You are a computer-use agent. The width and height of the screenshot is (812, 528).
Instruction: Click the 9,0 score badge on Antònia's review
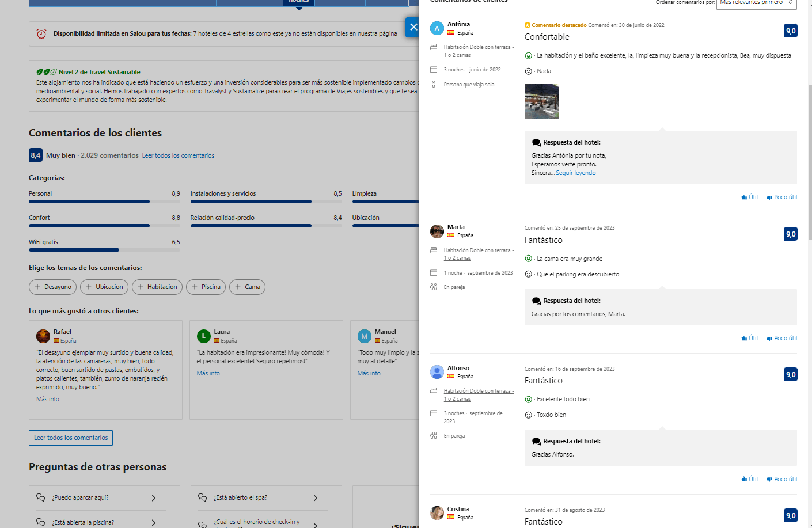coord(791,31)
